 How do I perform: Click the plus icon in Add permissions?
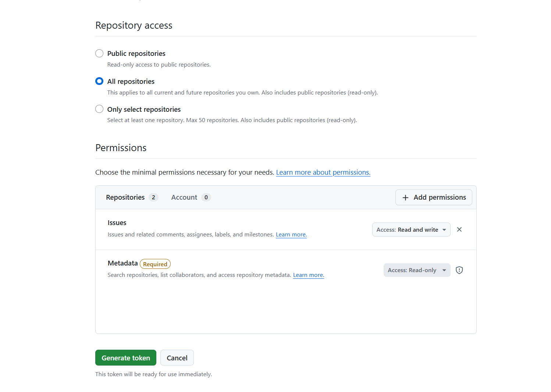click(x=405, y=198)
